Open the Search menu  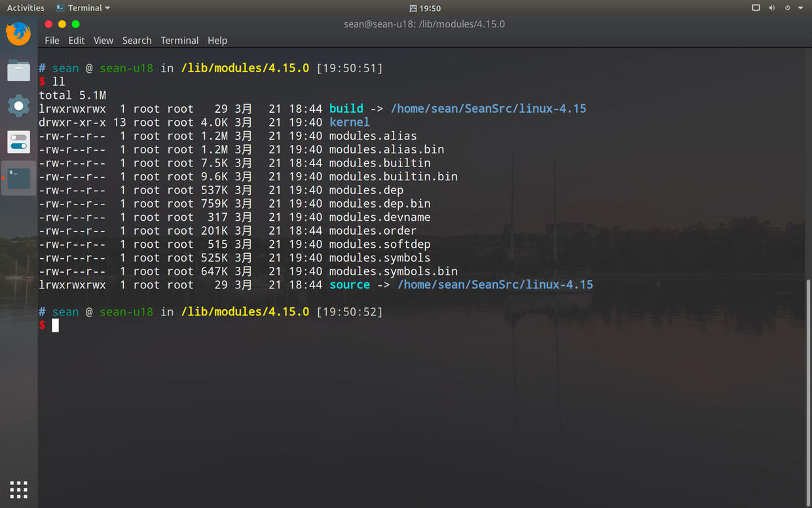(137, 41)
